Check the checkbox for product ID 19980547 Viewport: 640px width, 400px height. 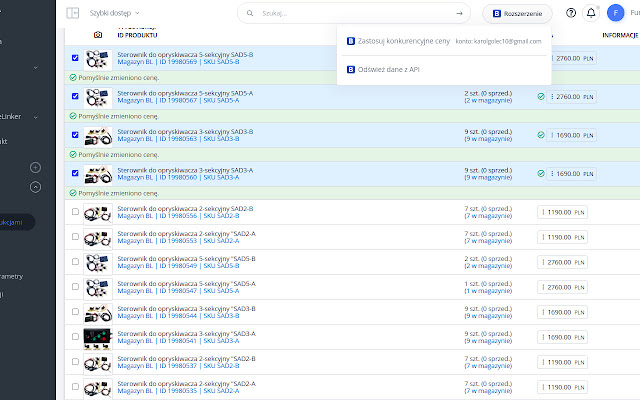pyautogui.click(x=75, y=287)
